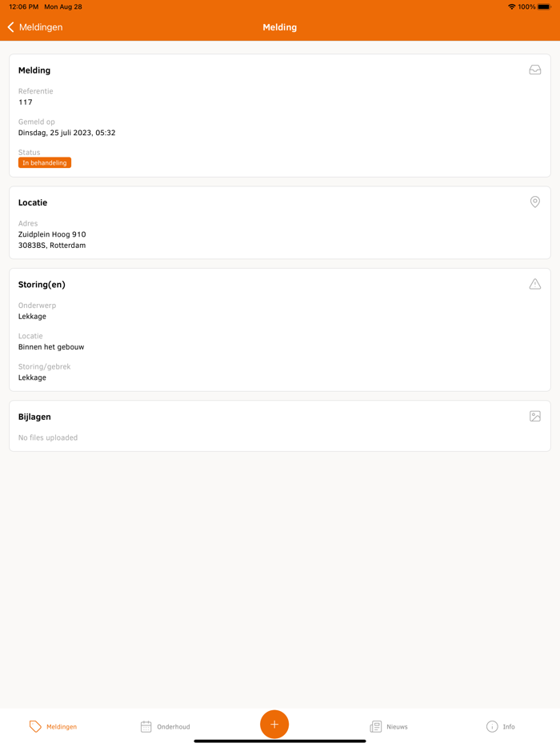Click the No files uploaded area under Bijlagen
Viewport: 560px width, 747px height.
48,437
